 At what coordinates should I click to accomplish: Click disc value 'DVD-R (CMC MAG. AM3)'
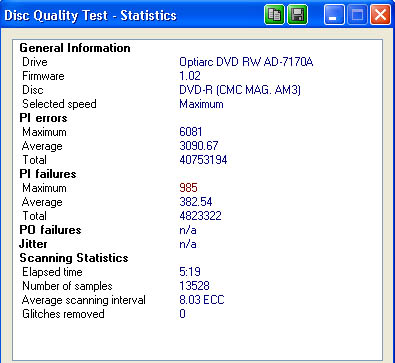pyautogui.click(x=240, y=90)
